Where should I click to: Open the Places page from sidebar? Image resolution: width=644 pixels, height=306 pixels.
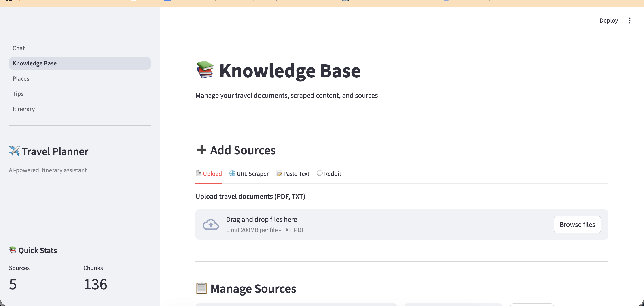[x=21, y=78]
